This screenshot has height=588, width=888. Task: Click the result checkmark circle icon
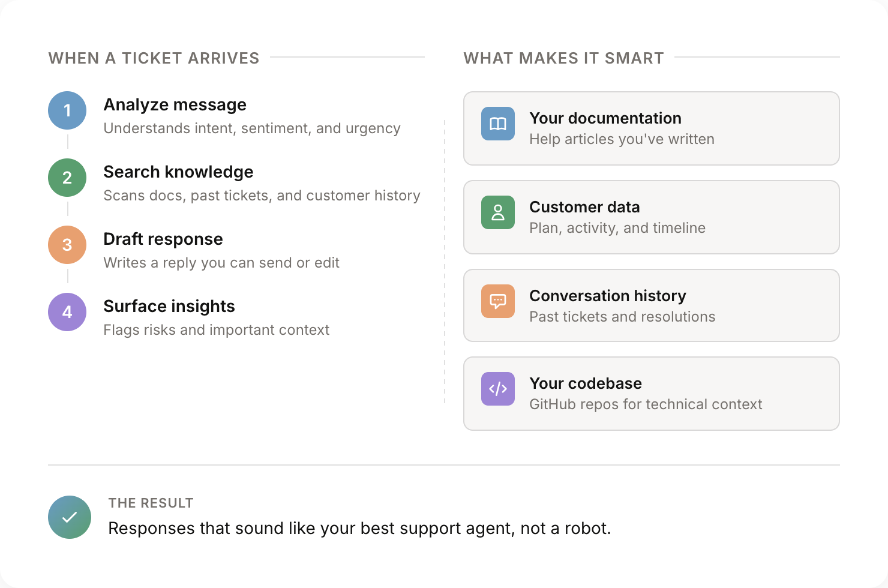pyautogui.click(x=70, y=517)
